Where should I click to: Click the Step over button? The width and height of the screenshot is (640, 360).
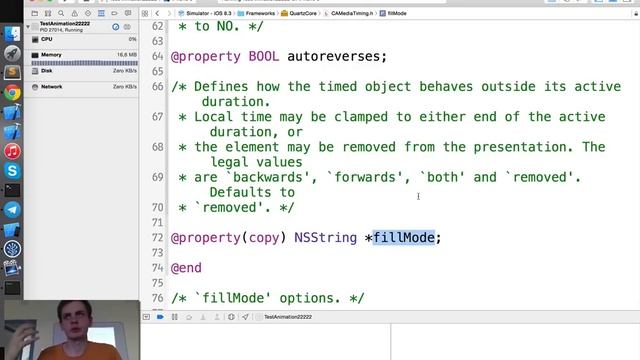(x=189, y=317)
